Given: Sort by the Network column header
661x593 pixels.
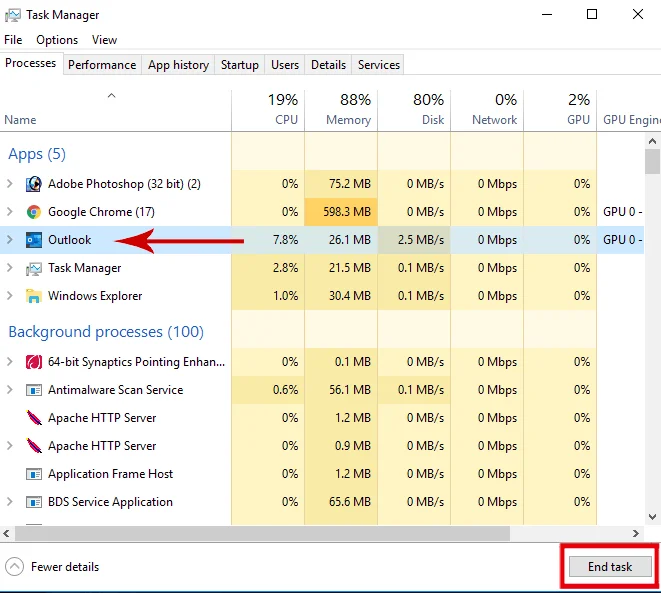Looking at the screenshot, I should point(487,110).
